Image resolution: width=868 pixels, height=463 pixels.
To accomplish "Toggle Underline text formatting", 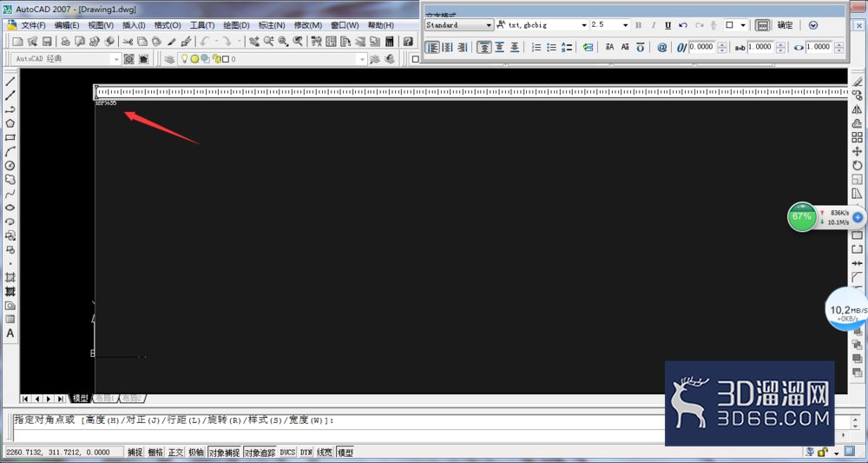I will [x=668, y=25].
